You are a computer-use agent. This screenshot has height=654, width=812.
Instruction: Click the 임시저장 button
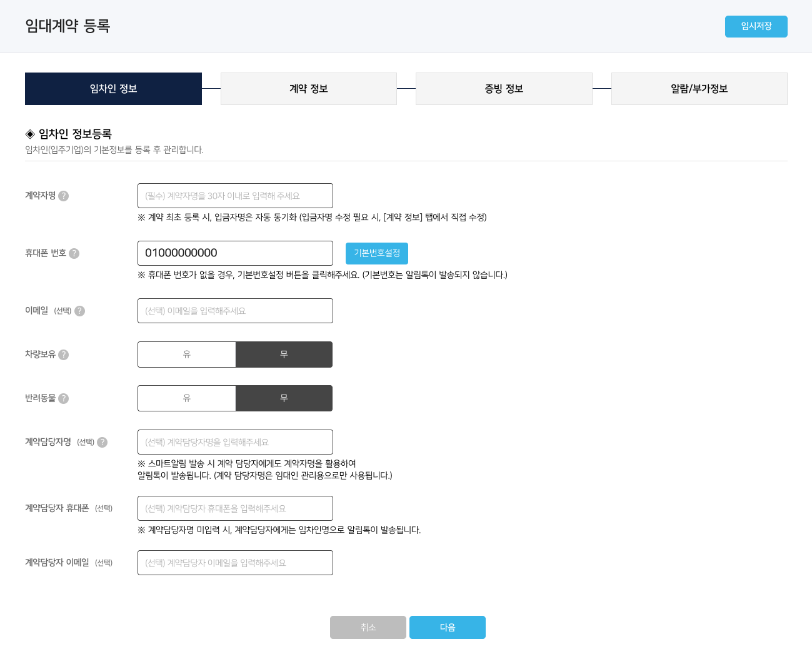(x=756, y=26)
